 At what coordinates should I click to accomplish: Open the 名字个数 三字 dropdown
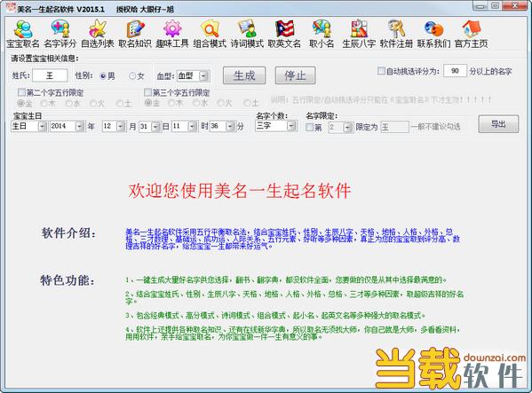tap(291, 126)
